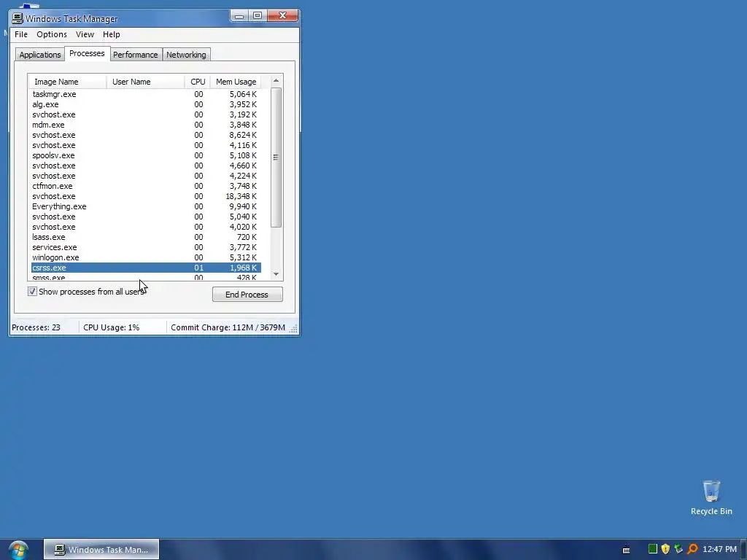This screenshot has width=747, height=560.
Task: Select the alg.exe process row
Action: (x=146, y=104)
